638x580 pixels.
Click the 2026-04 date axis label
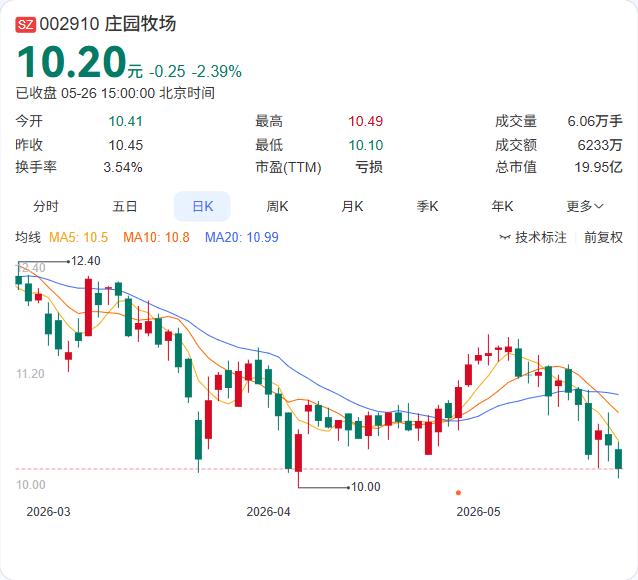[x=269, y=512]
